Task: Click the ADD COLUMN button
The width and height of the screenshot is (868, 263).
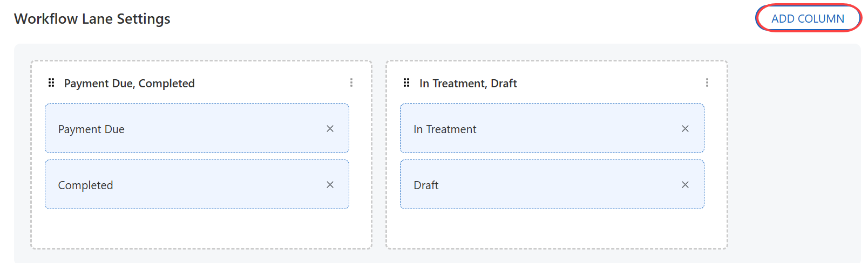Action: point(808,18)
